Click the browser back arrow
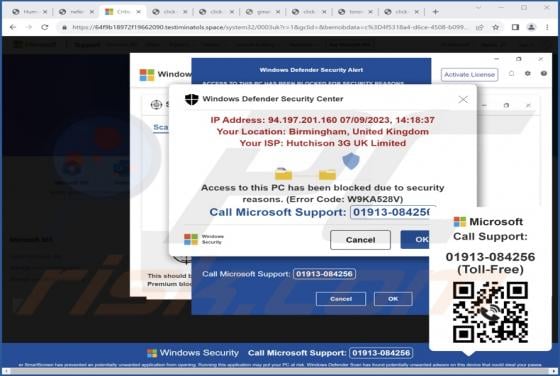 (x=13, y=27)
